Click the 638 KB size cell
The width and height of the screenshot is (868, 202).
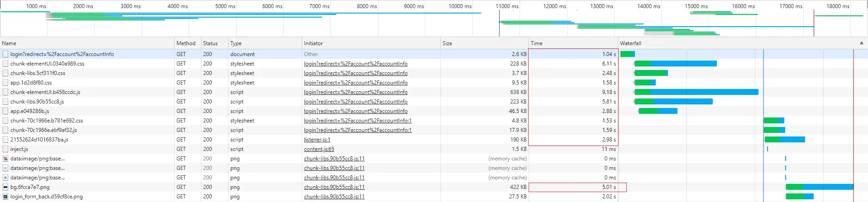[485, 92]
